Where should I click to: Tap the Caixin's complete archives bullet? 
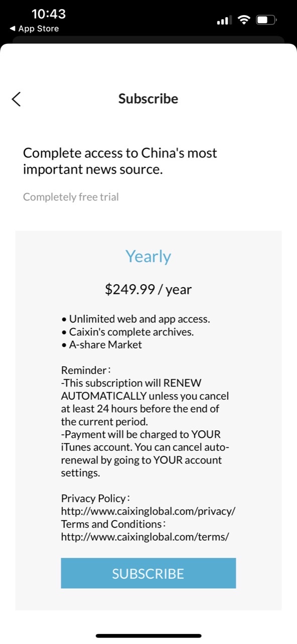[127, 332]
